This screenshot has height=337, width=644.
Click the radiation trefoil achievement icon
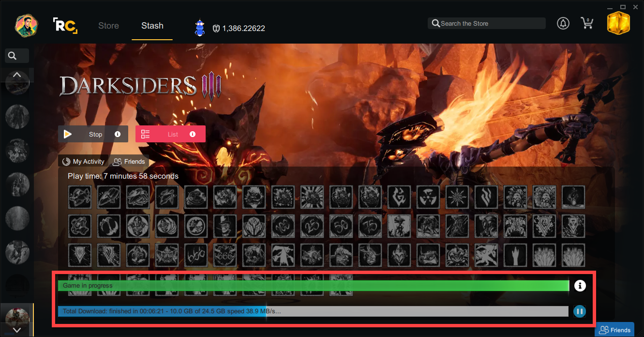(x=428, y=197)
